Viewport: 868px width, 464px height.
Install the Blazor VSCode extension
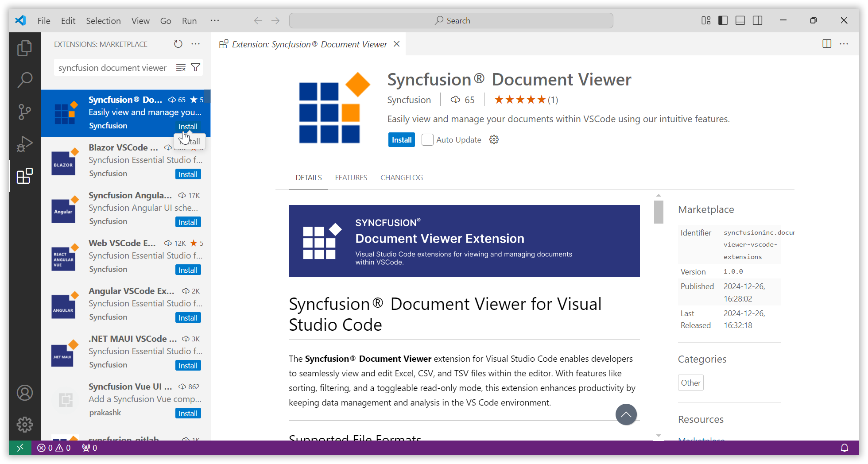(x=188, y=174)
